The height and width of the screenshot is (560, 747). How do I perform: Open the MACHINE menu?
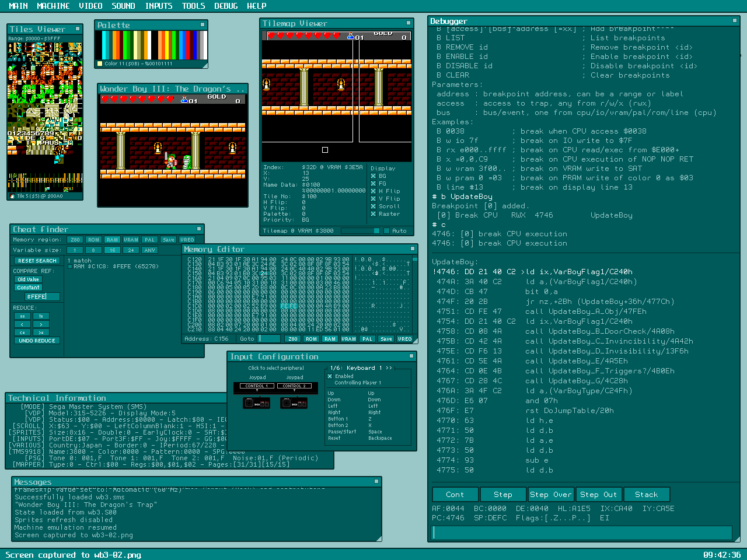click(53, 6)
